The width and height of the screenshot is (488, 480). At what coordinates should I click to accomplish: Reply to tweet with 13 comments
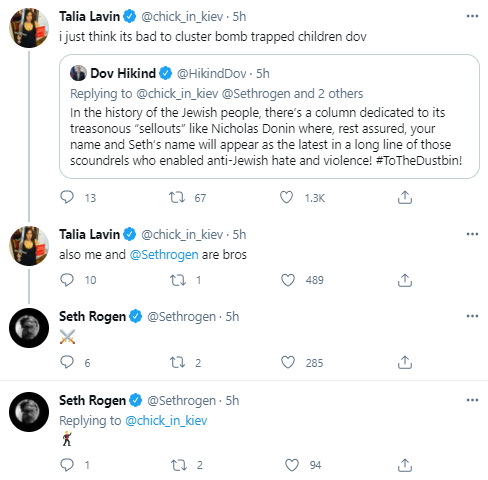(67, 197)
